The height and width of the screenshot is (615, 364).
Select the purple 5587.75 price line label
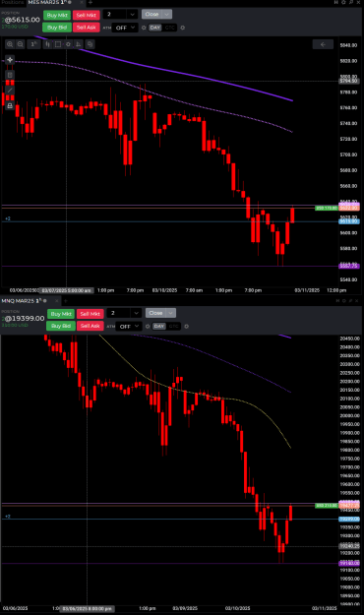tap(348, 266)
